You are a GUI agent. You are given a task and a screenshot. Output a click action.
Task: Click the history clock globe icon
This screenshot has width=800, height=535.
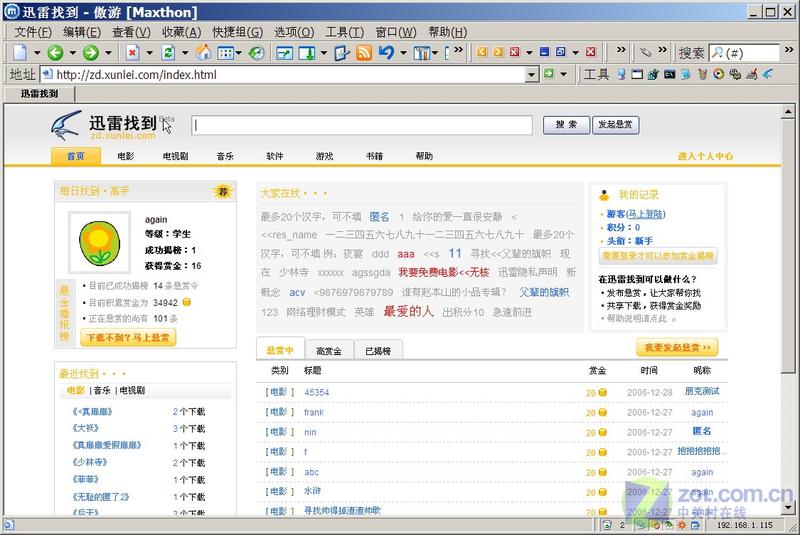coord(257,53)
